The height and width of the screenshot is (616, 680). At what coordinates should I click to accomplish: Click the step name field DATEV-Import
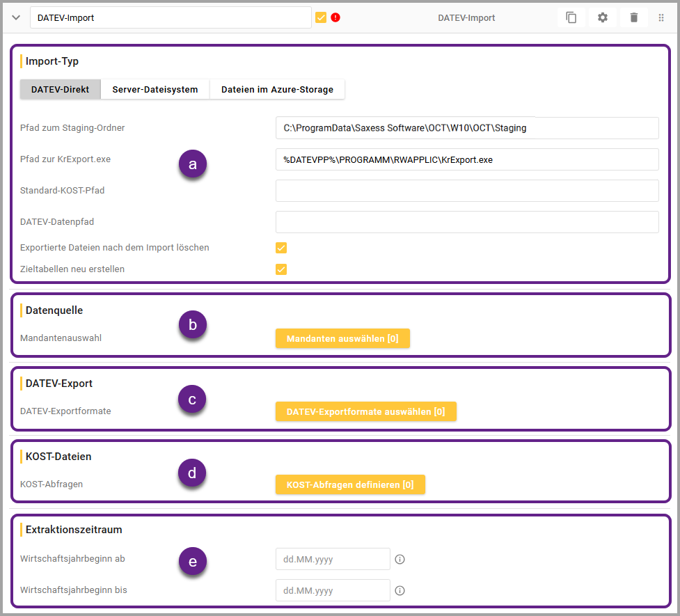click(171, 18)
